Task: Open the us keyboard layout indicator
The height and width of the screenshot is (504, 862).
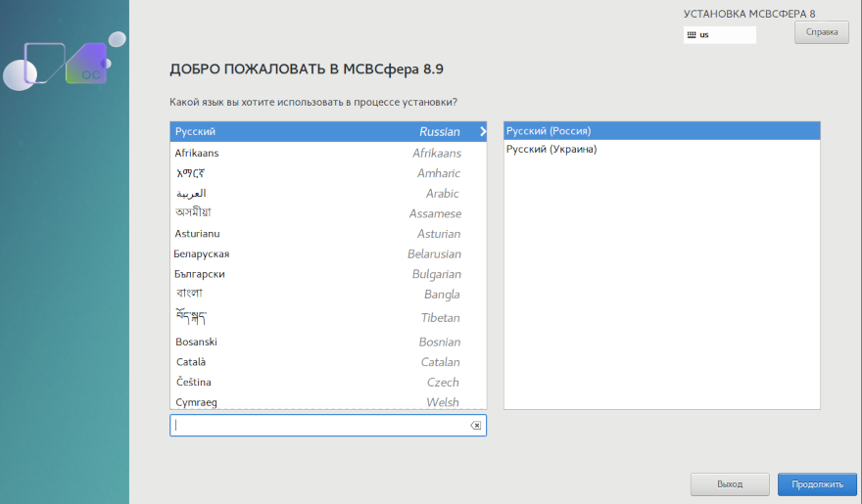Action: click(720, 35)
